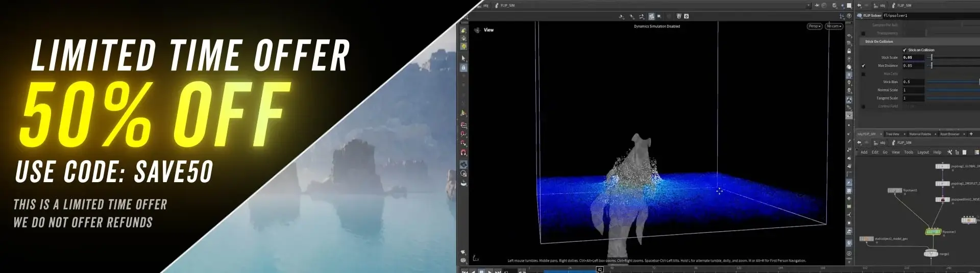Viewport: 980px width, 273px height.
Task: Click the info circle icon in network sidebar
Action: [849, 253]
